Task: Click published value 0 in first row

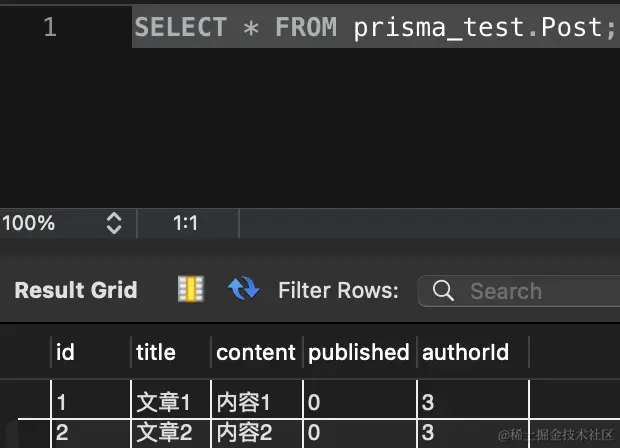Action: [x=360, y=402]
